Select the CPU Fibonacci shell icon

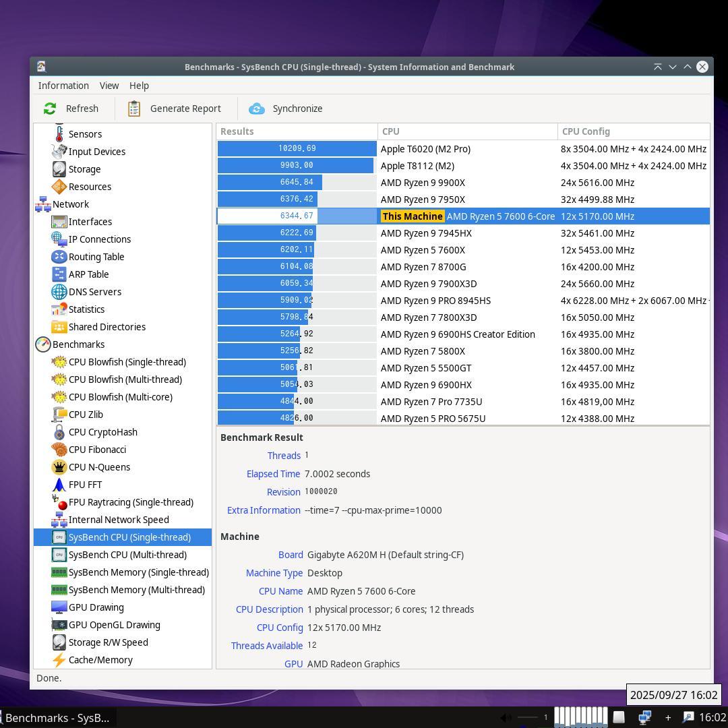59,450
